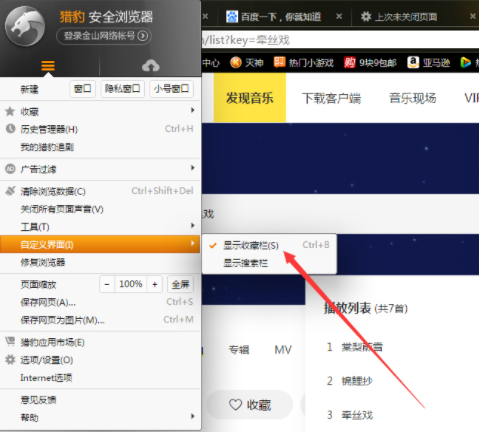Select 清除浏览数据(C) menu entry
The height and width of the screenshot is (432, 479).
pos(100,191)
